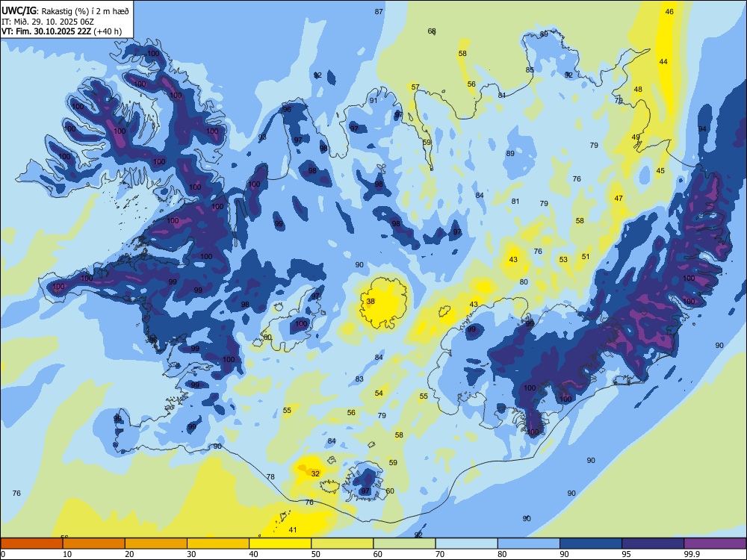Click the 90–95 dark blue legend swatch
The height and width of the screenshot is (560, 747).
tap(591, 544)
